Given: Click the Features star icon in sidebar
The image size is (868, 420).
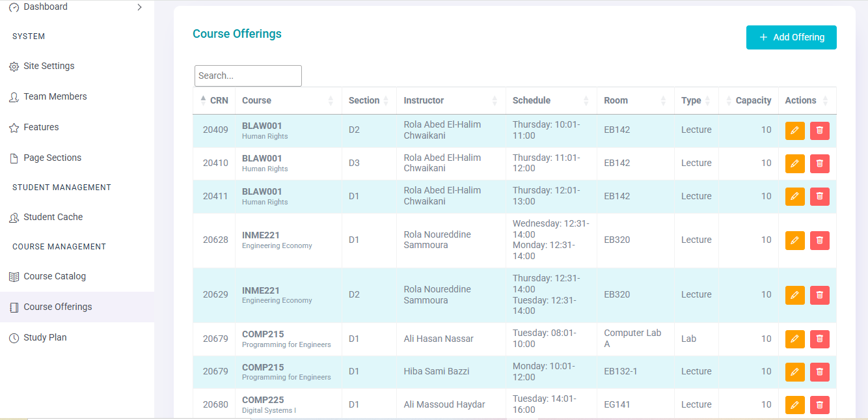Looking at the screenshot, I should (x=14, y=128).
